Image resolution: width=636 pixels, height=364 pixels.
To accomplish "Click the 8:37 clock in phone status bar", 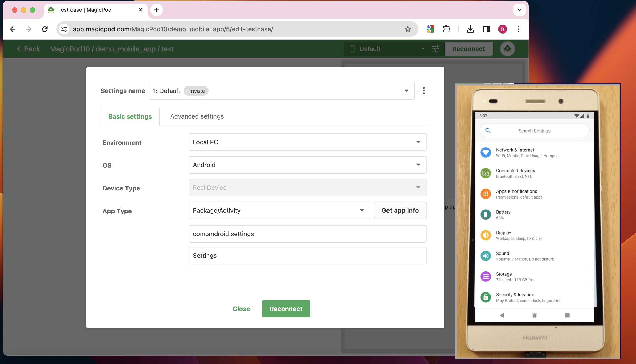I will tap(483, 116).
